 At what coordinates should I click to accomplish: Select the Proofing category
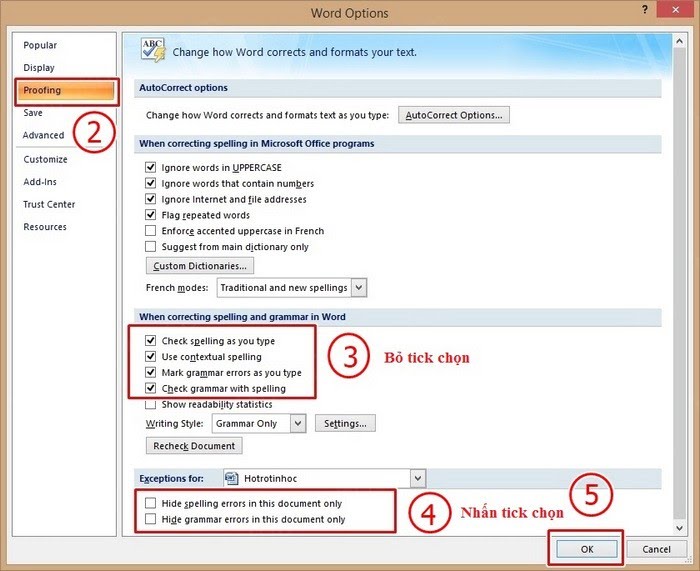coord(42,90)
